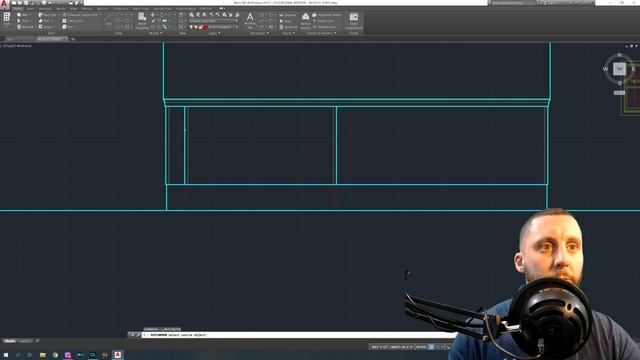Click the W direction on ViewCube

tap(605, 69)
